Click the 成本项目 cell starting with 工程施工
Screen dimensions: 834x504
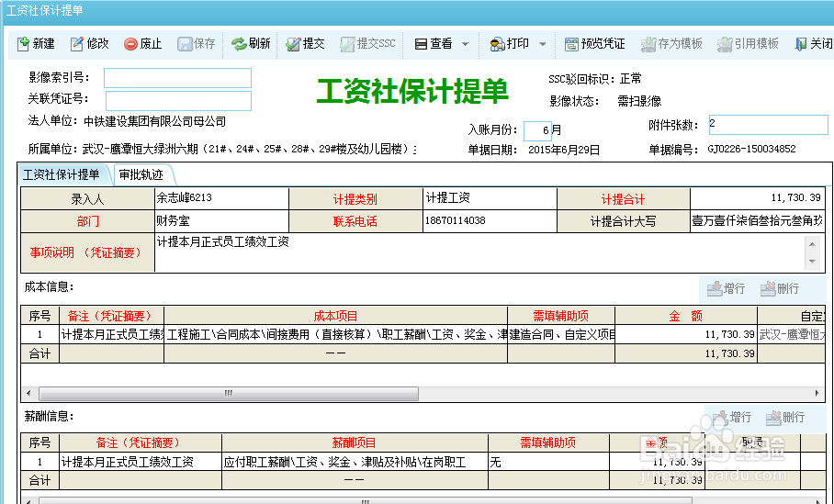[335, 334]
